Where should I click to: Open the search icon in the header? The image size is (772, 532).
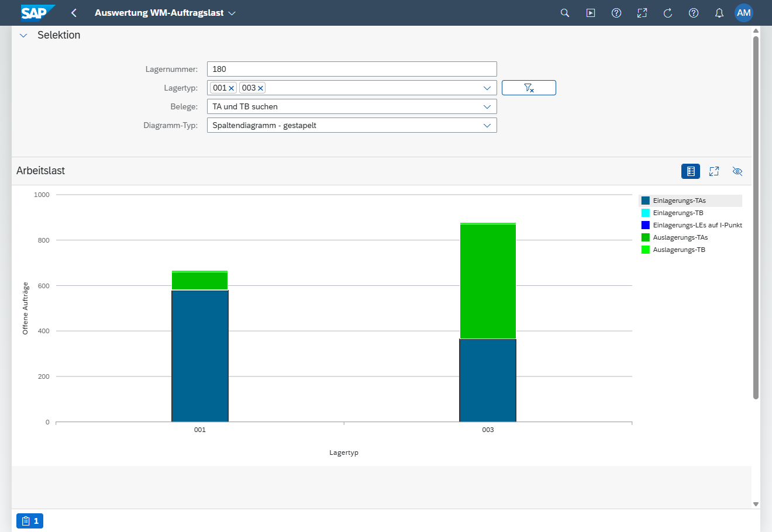(565, 13)
